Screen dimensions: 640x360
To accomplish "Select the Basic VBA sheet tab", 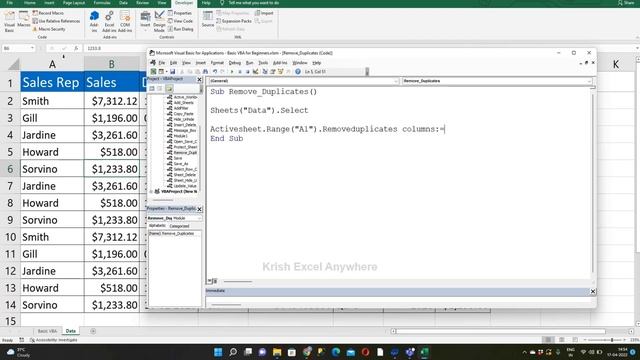I will coord(47,331).
